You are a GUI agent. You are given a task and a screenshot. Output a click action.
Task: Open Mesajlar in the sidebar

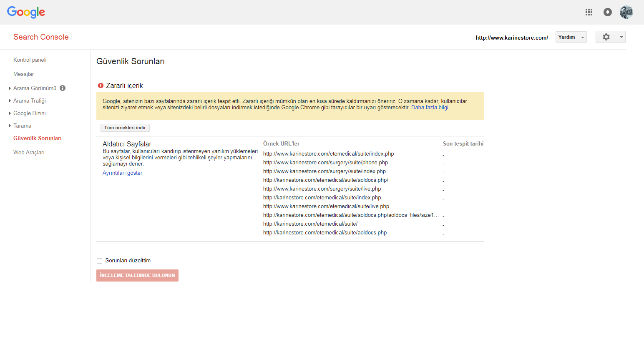point(24,74)
